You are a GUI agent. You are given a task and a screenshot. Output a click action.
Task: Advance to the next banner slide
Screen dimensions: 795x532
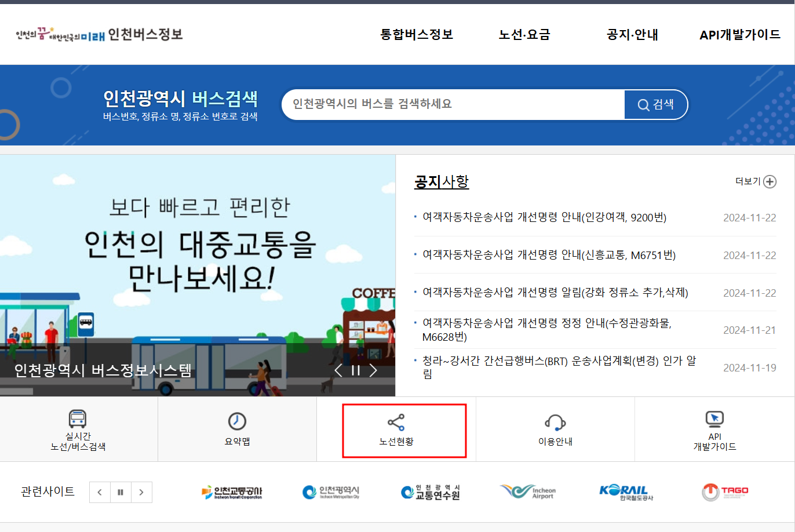point(373,369)
